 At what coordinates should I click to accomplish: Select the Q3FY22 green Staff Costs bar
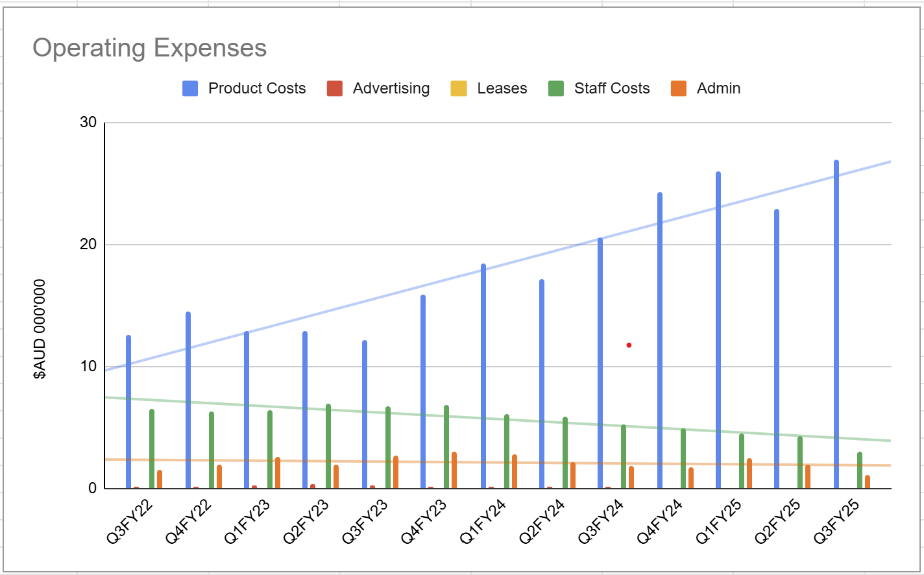click(x=152, y=448)
